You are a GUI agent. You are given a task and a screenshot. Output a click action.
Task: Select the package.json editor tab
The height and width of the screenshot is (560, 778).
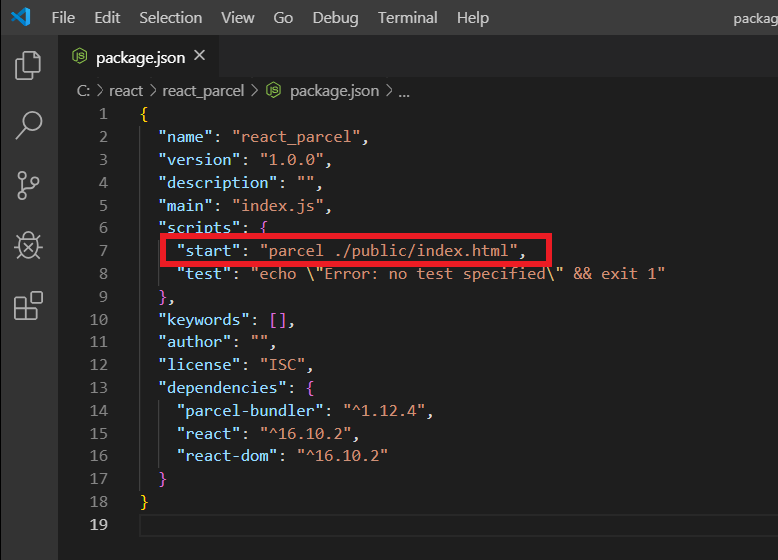coord(140,57)
